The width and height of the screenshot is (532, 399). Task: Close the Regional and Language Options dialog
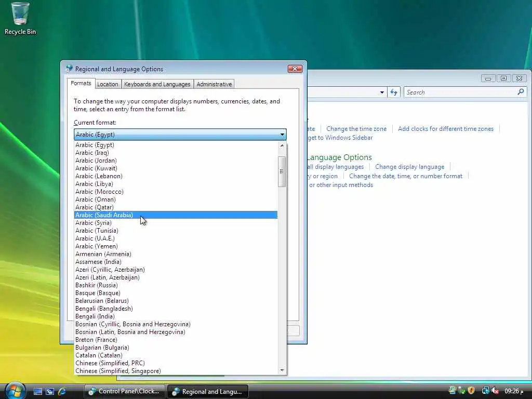pyautogui.click(x=295, y=69)
